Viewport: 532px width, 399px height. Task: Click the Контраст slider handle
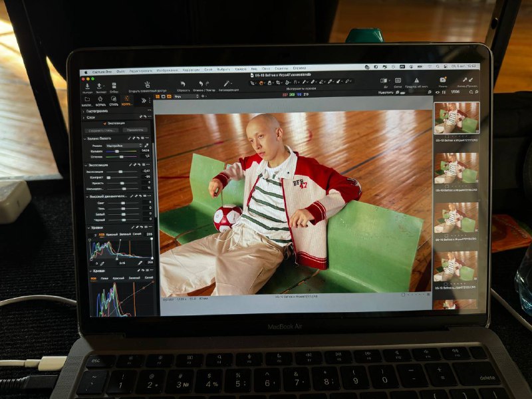pos(108,178)
